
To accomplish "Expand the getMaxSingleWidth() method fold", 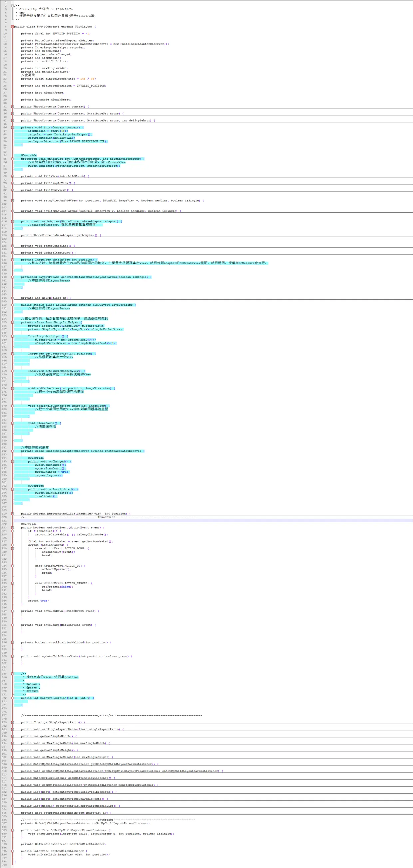I will 12,736.
